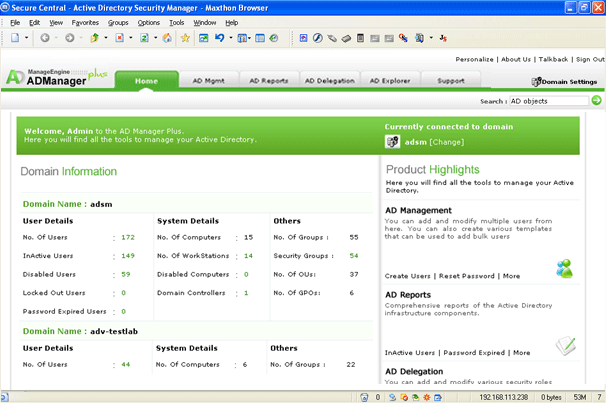This screenshot has height=403, width=606.
Task: Switch to the AD Reports tab
Action: point(269,80)
